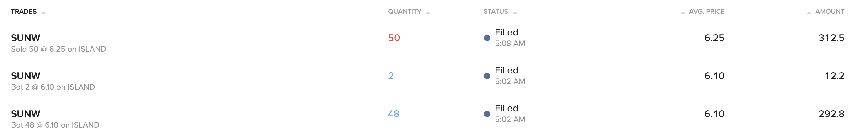Open the SUNW sold 50 trade

tap(26, 38)
